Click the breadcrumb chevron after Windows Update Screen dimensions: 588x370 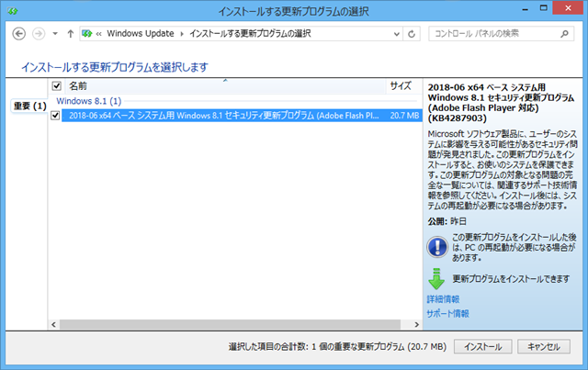(182, 34)
